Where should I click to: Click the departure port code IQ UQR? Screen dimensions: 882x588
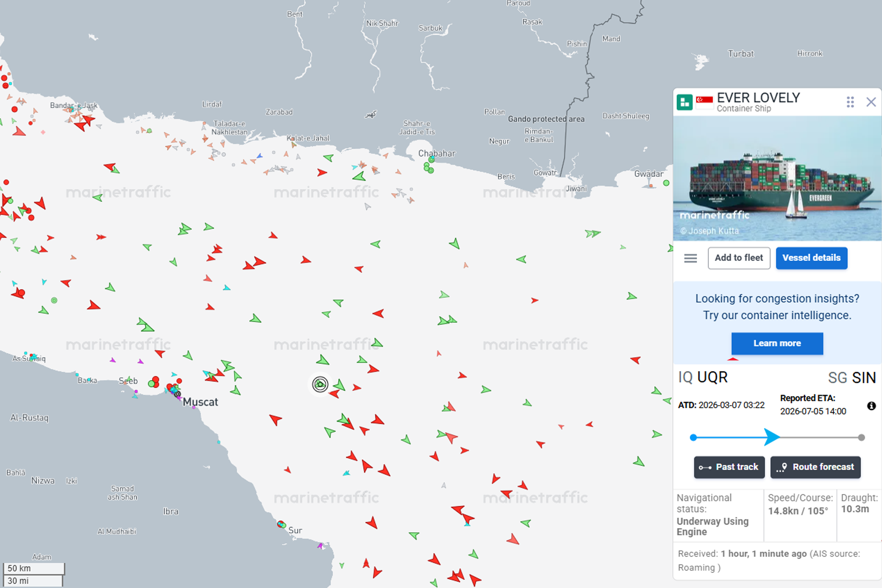(x=703, y=377)
